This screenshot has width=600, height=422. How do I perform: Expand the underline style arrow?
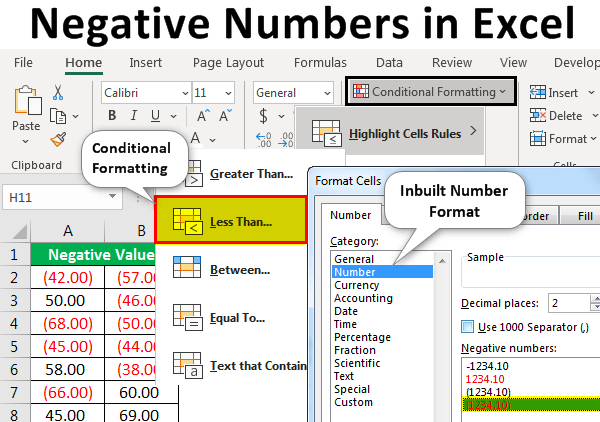[x=173, y=116]
